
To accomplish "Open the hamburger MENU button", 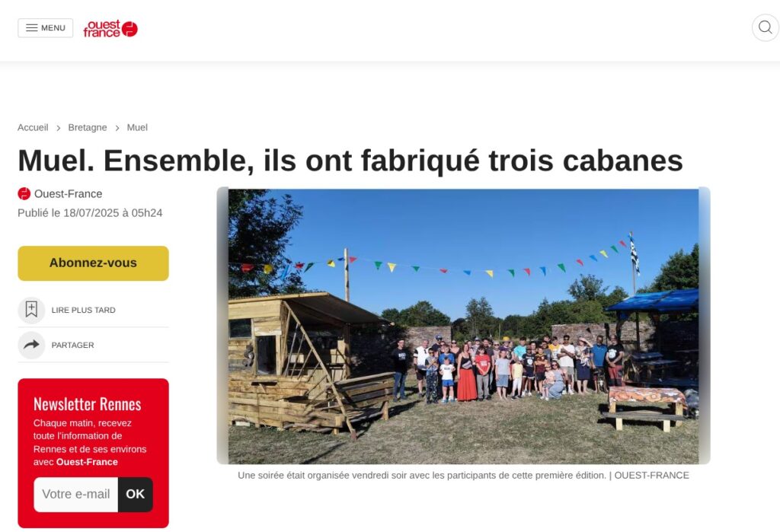I will (45, 28).
